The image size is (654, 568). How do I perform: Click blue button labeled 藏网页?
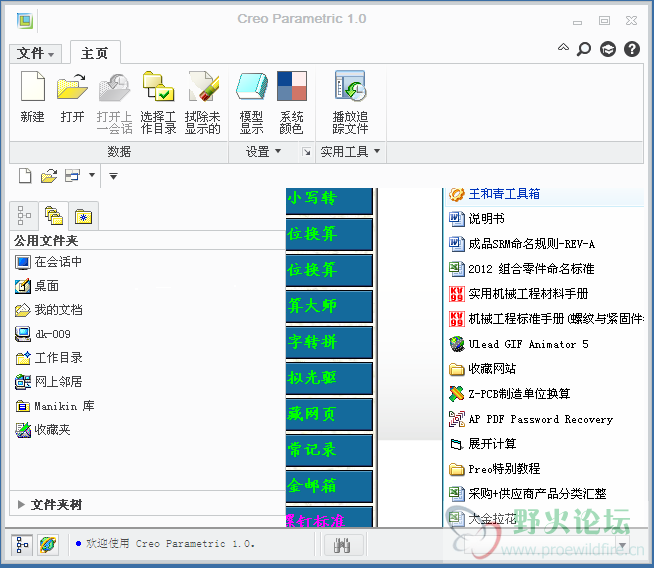pos(329,414)
